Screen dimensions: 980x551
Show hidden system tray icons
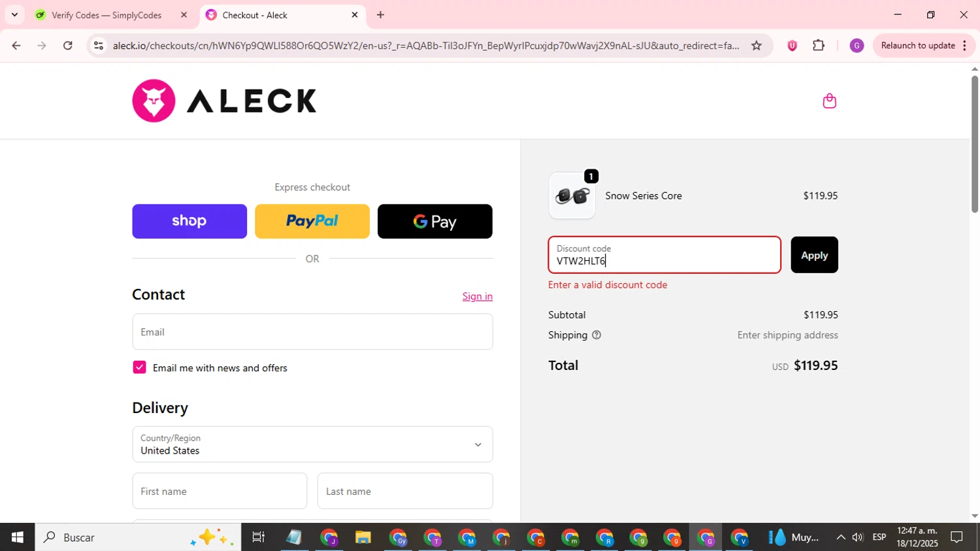click(x=840, y=537)
